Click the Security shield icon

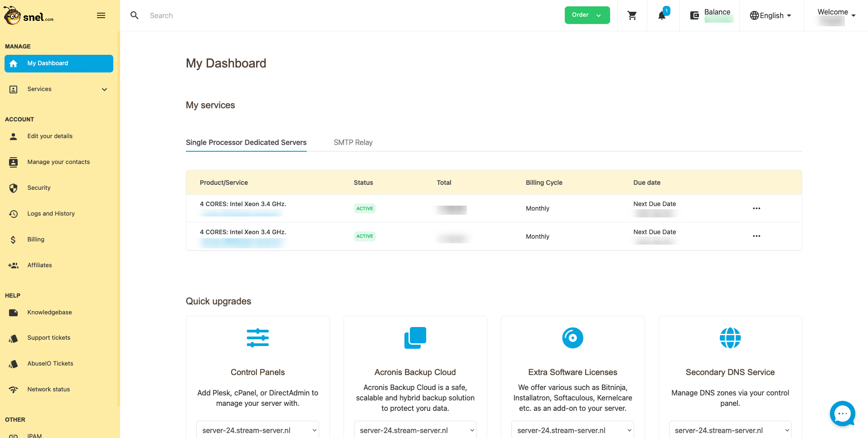14,188
